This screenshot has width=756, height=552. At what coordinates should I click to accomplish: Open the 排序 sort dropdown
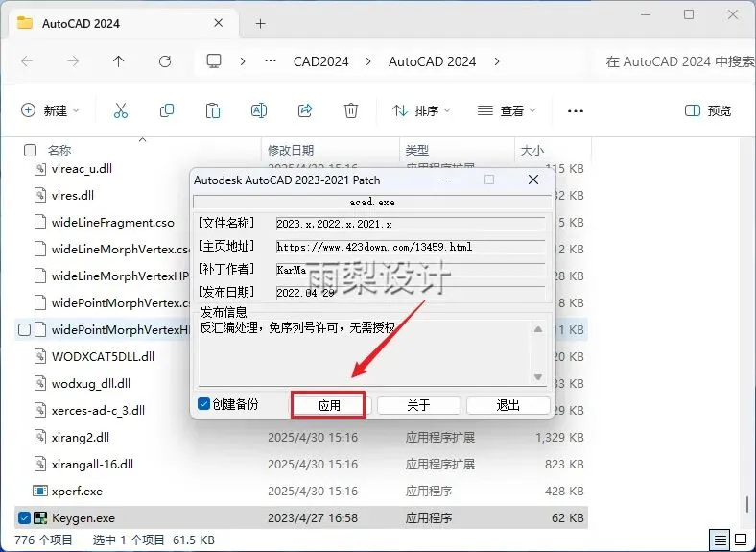coord(421,110)
